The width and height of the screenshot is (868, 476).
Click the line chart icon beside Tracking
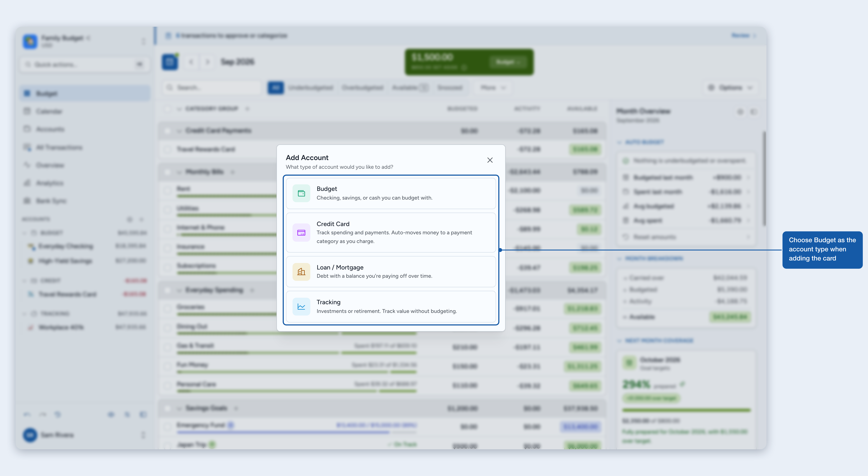(301, 306)
